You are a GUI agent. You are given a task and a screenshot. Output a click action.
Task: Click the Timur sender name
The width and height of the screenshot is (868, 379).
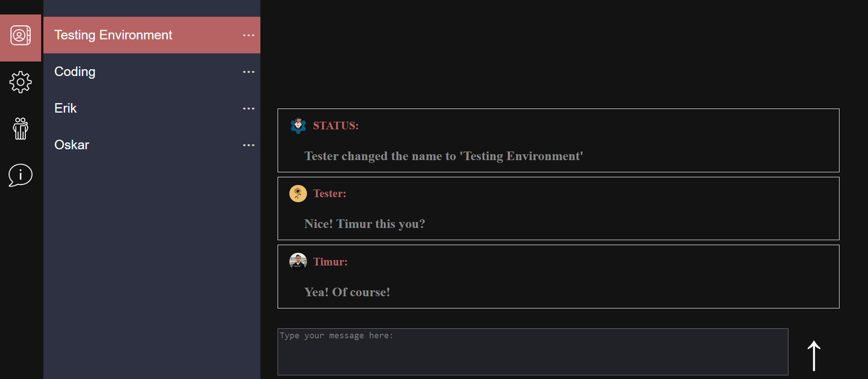pos(330,262)
